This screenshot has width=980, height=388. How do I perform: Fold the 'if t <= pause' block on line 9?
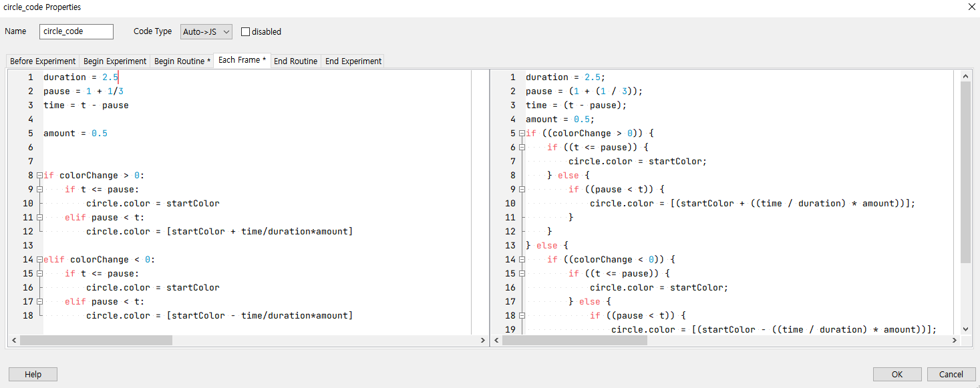pyautogui.click(x=40, y=189)
